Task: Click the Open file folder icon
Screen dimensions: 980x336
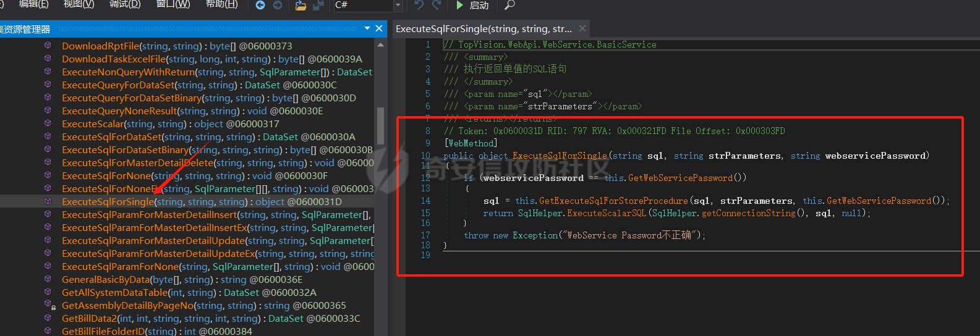Action: [300, 6]
